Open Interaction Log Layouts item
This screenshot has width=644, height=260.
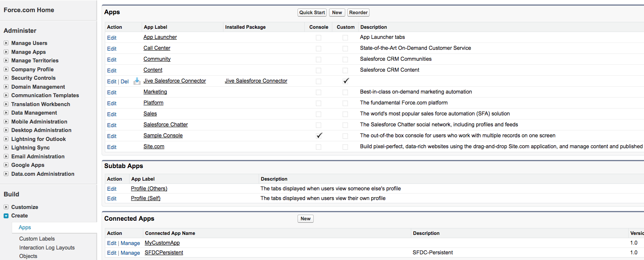point(47,247)
